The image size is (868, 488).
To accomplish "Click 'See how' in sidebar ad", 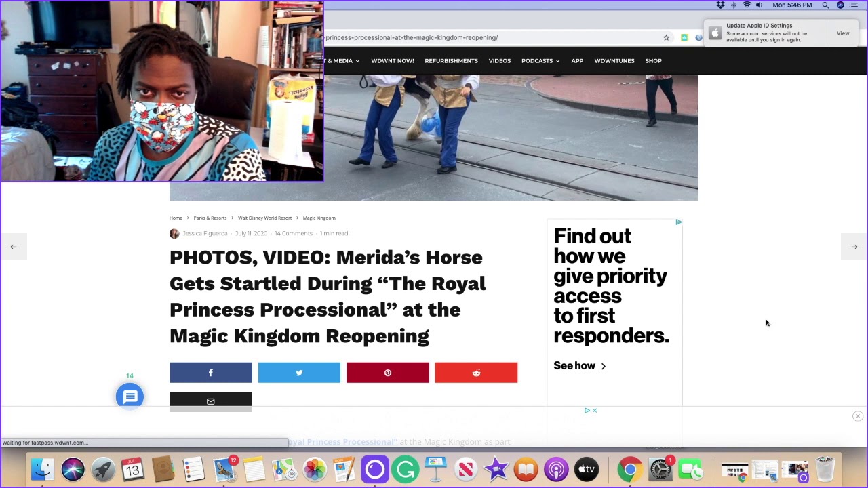I will 580,366.
